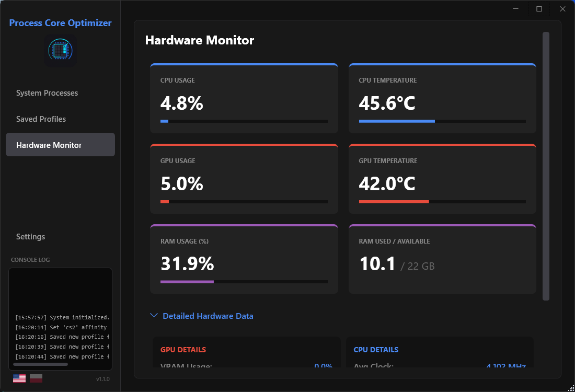Click the 5.0% GPU usage value

click(x=182, y=183)
